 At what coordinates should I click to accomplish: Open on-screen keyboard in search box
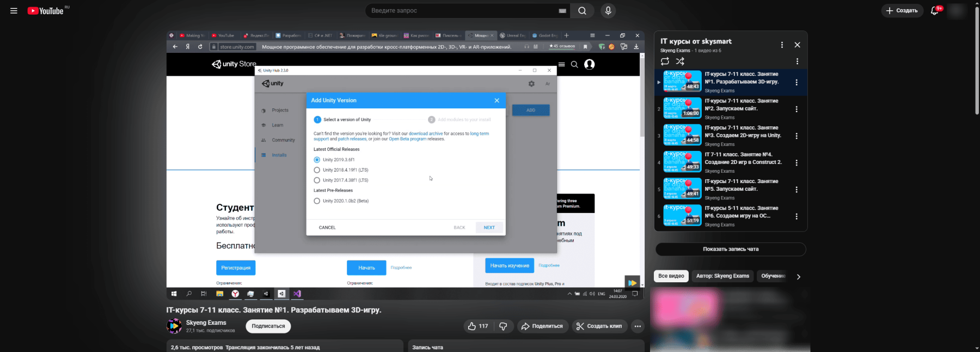(562, 11)
